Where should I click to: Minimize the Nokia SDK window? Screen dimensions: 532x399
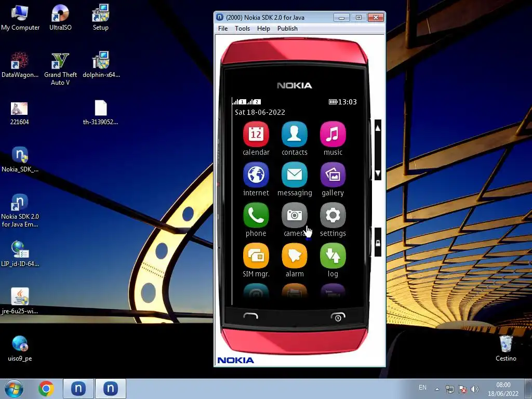pyautogui.click(x=342, y=18)
